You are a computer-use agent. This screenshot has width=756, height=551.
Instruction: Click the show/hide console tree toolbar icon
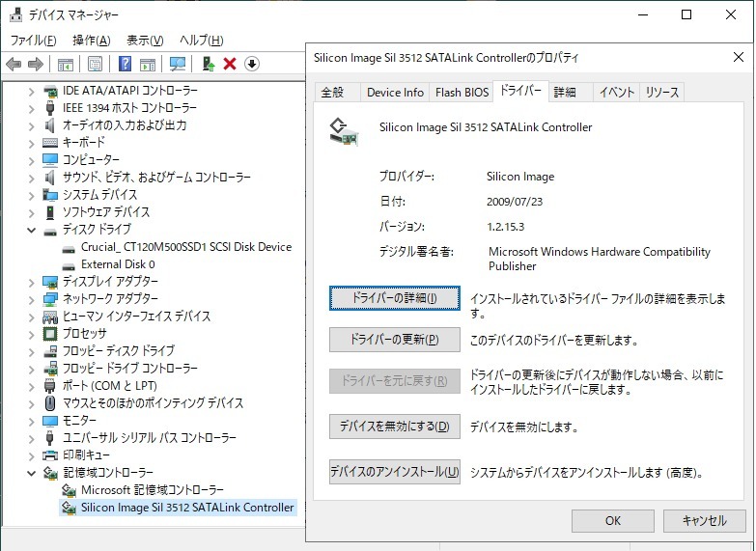click(65, 64)
